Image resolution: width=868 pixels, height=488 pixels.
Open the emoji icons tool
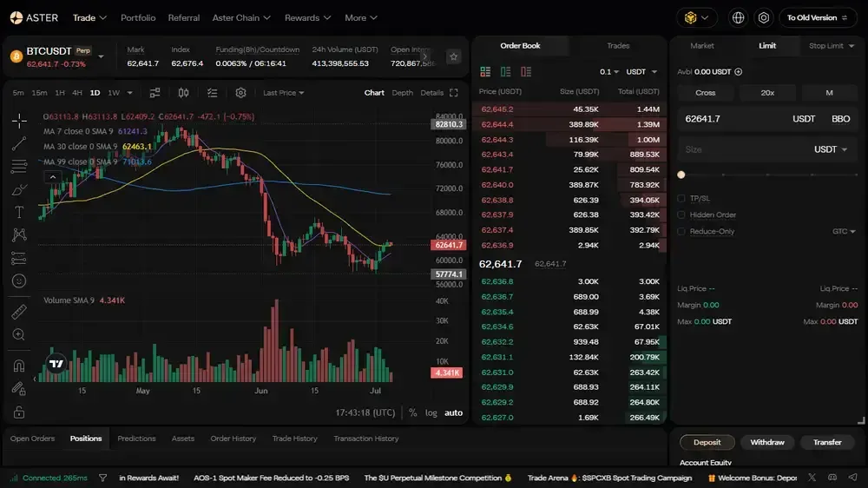tap(19, 280)
